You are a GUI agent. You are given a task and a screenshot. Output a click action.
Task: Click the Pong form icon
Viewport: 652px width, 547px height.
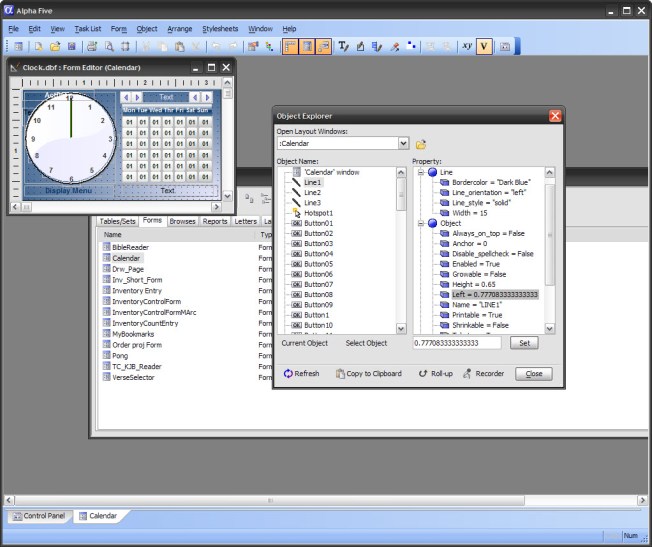(106, 355)
